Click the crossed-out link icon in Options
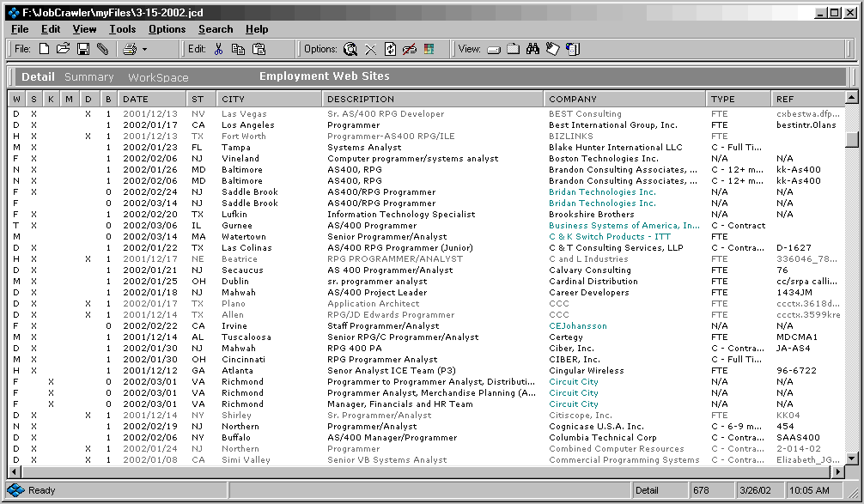This screenshot has height=504, width=864. pos(410,49)
